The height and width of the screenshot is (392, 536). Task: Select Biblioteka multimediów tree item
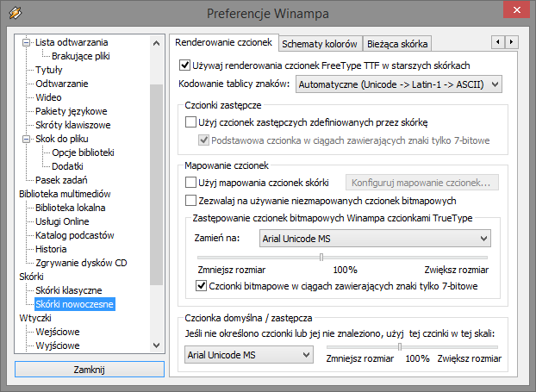click(x=65, y=194)
